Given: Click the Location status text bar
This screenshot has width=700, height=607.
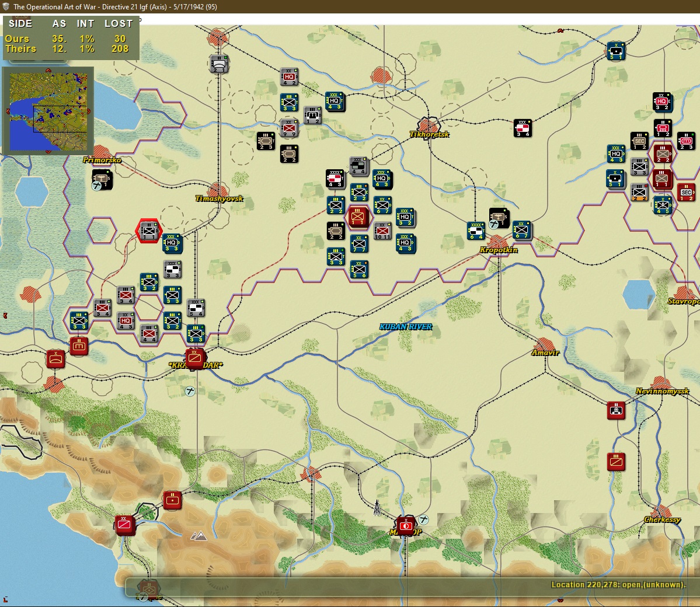Looking at the screenshot, I should tap(618, 585).
